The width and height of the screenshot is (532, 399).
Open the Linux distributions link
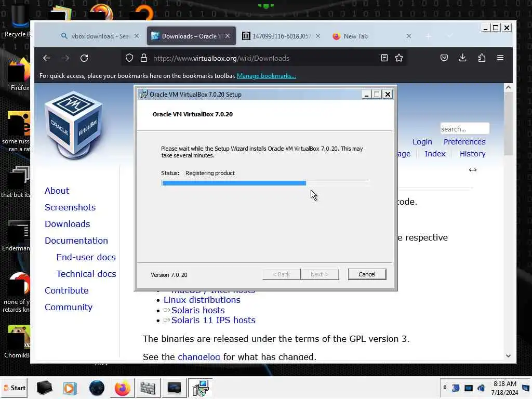(202, 300)
